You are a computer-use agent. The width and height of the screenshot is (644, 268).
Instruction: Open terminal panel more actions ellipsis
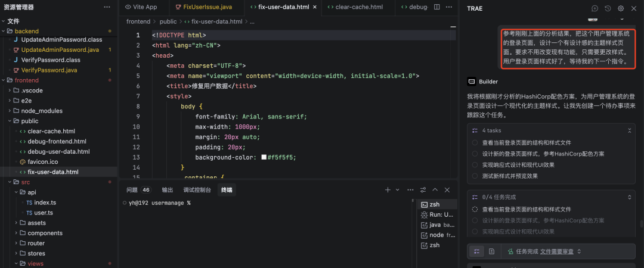click(410, 190)
